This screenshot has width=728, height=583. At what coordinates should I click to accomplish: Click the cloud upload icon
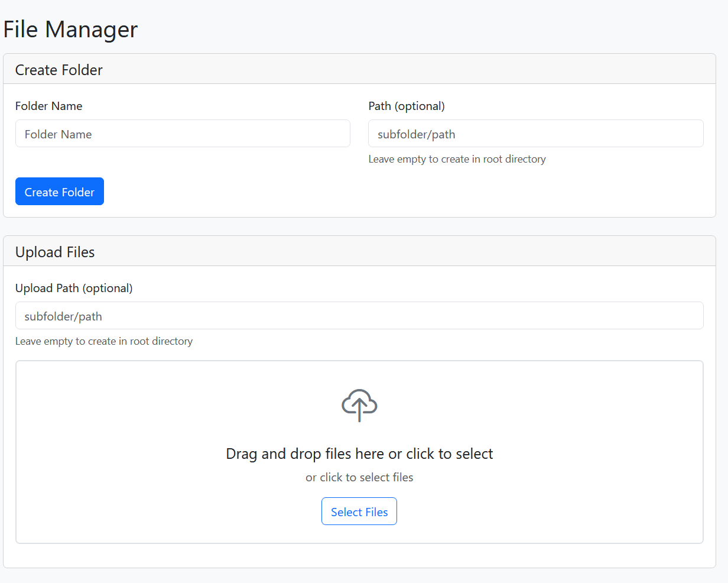point(359,406)
